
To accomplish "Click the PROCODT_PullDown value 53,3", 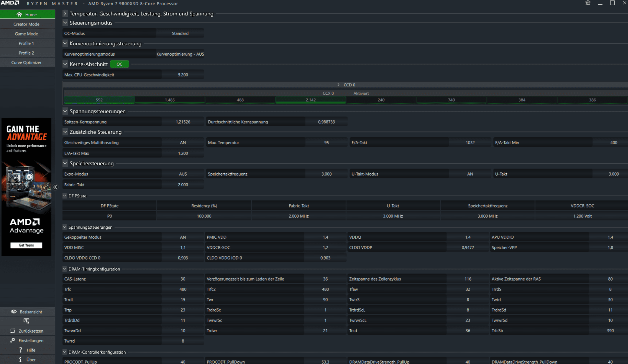I will (325, 361).
